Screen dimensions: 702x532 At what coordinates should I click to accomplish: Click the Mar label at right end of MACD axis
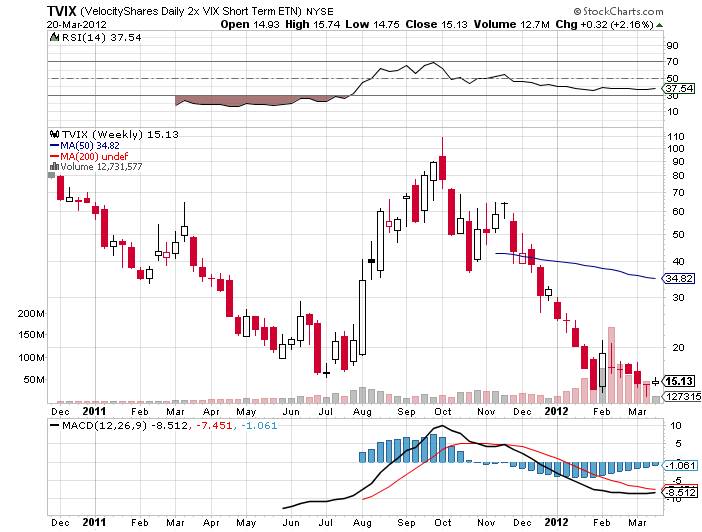click(x=637, y=523)
